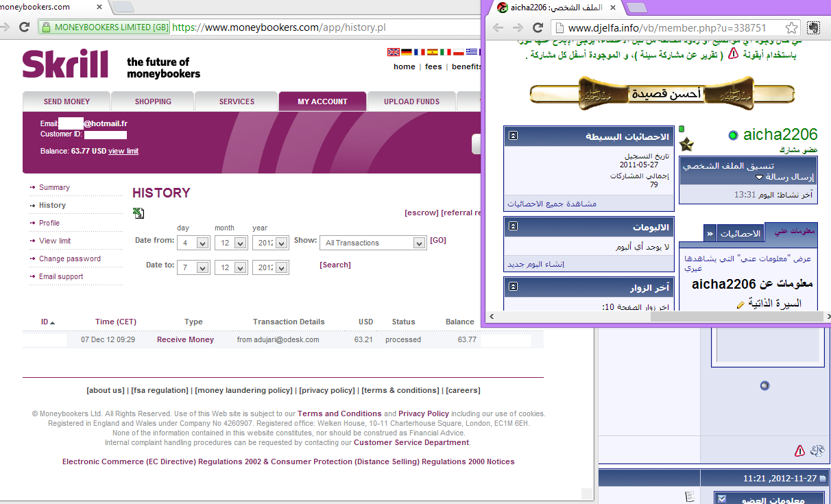
Task: Click the scales reputation icon in the forum post
Action: point(817,451)
